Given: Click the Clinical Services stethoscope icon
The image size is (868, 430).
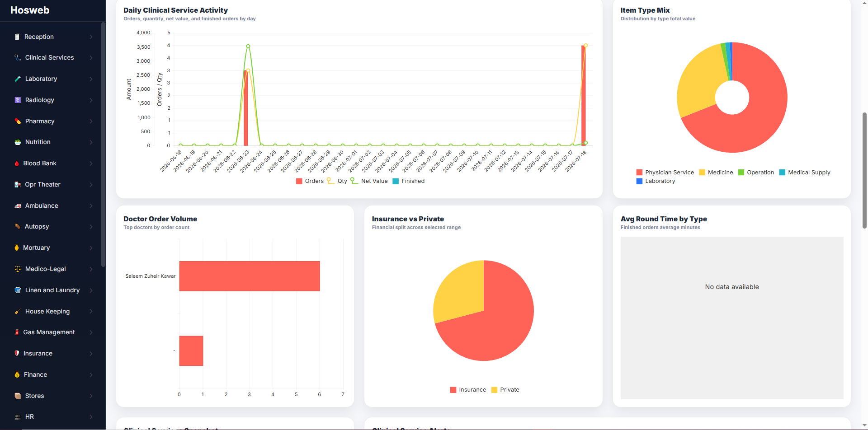Looking at the screenshot, I should [x=18, y=58].
